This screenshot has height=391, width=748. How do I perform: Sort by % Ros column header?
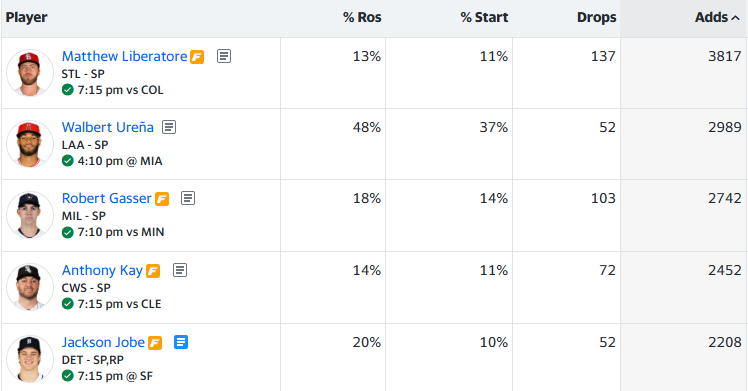pyautogui.click(x=362, y=18)
